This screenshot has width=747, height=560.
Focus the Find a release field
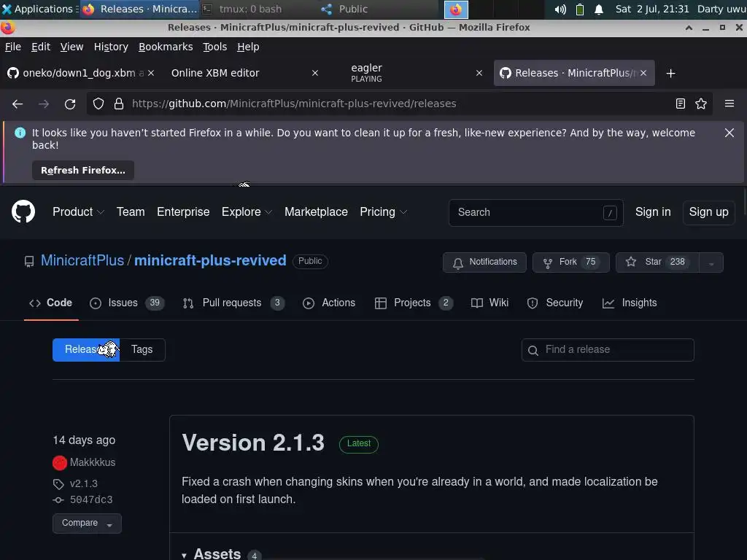tap(608, 350)
